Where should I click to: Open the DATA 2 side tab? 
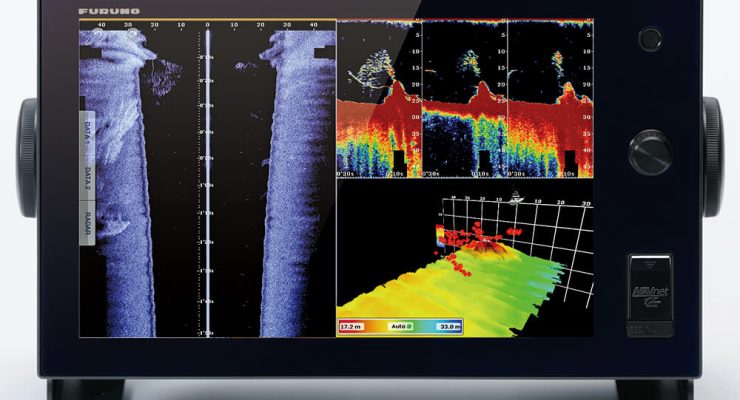87,178
